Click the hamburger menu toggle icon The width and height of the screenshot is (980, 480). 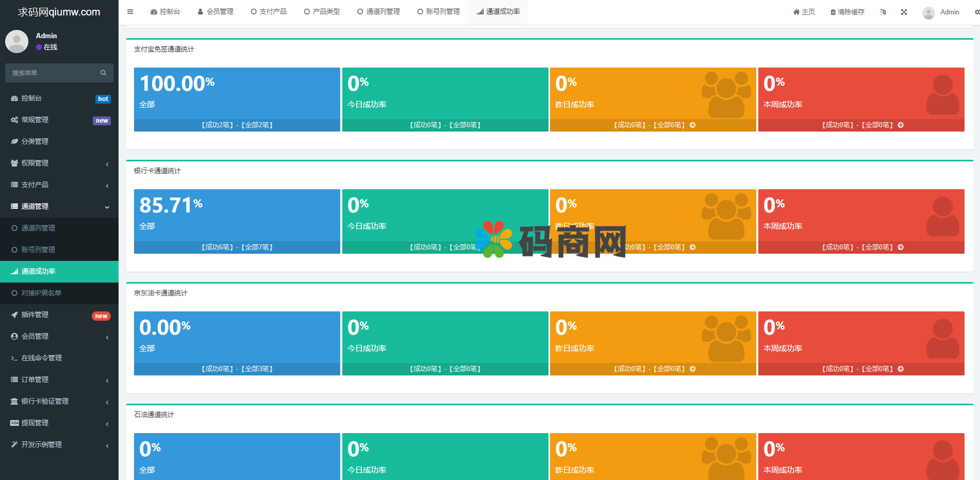130,12
